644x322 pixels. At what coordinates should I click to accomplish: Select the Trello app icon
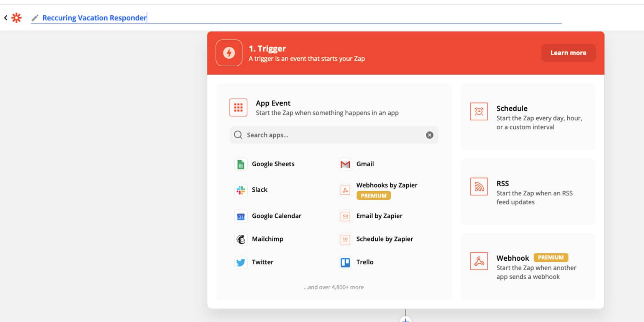[345, 263]
